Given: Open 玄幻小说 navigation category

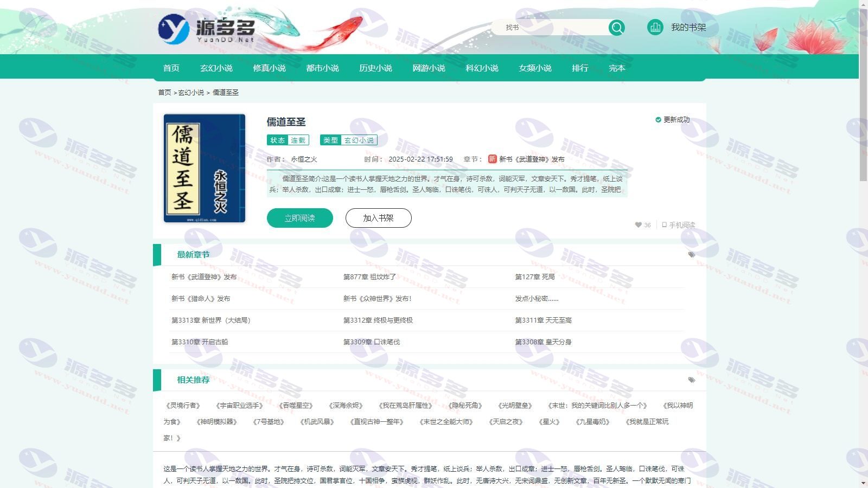Looking at the screenshot, I should point(216,68).
